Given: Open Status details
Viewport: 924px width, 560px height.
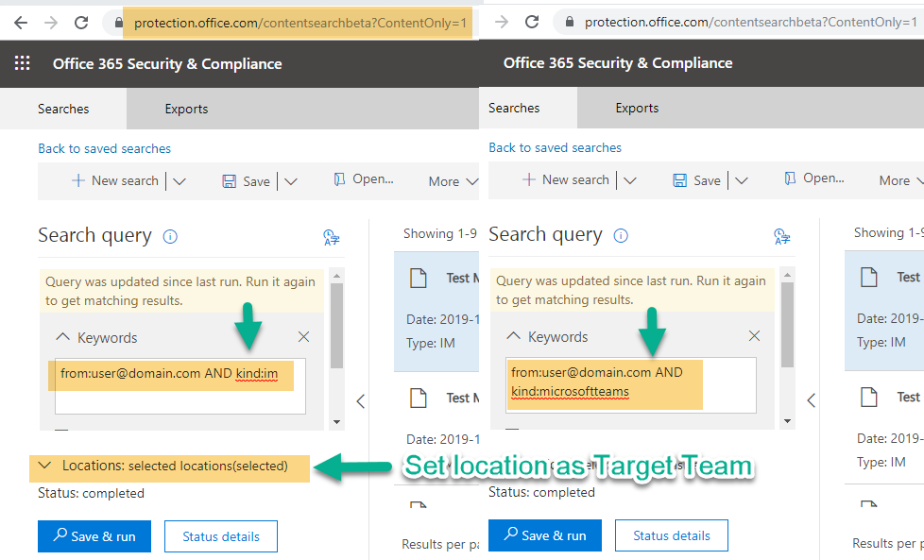Looking at the screenshot, I should click(220, 535).
